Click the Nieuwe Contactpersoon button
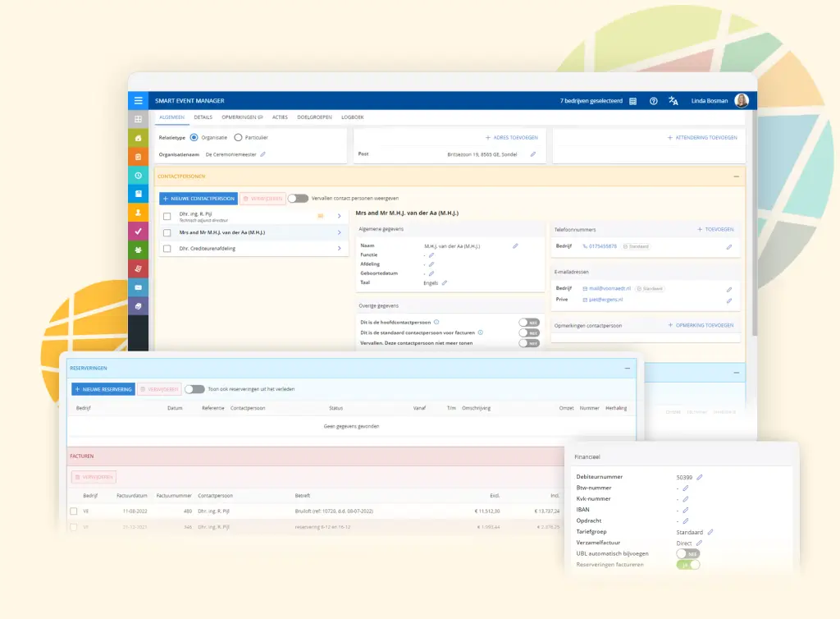 click(199, 199)
